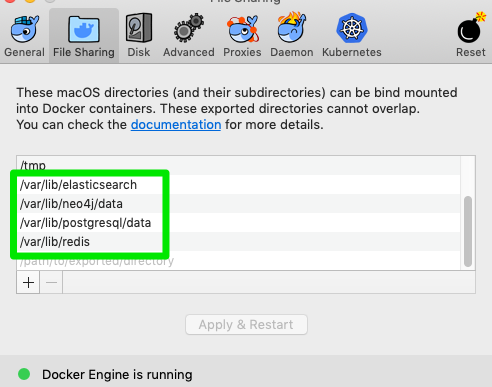Click the Reset bomb icon
The image size is (492, 387).
click(471, 28)
